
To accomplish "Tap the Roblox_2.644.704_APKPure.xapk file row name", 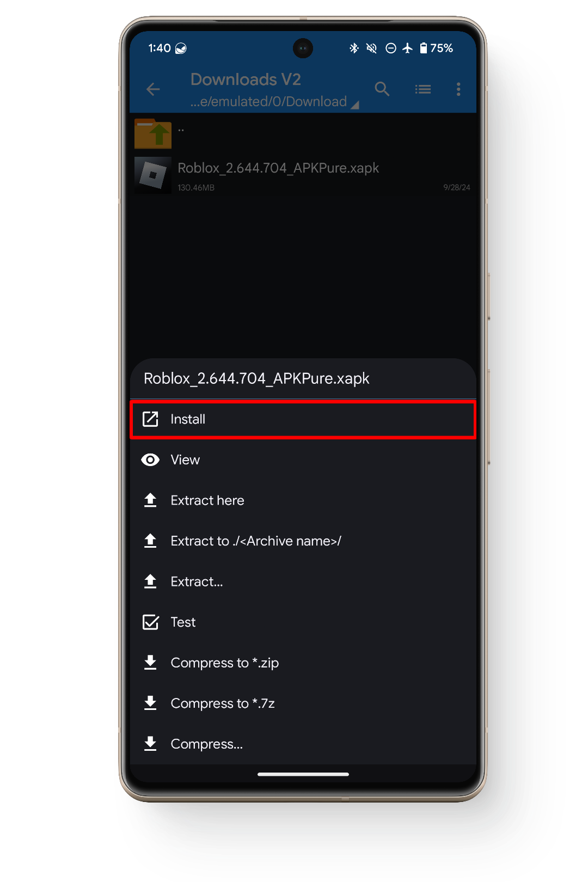I will 278,168.
